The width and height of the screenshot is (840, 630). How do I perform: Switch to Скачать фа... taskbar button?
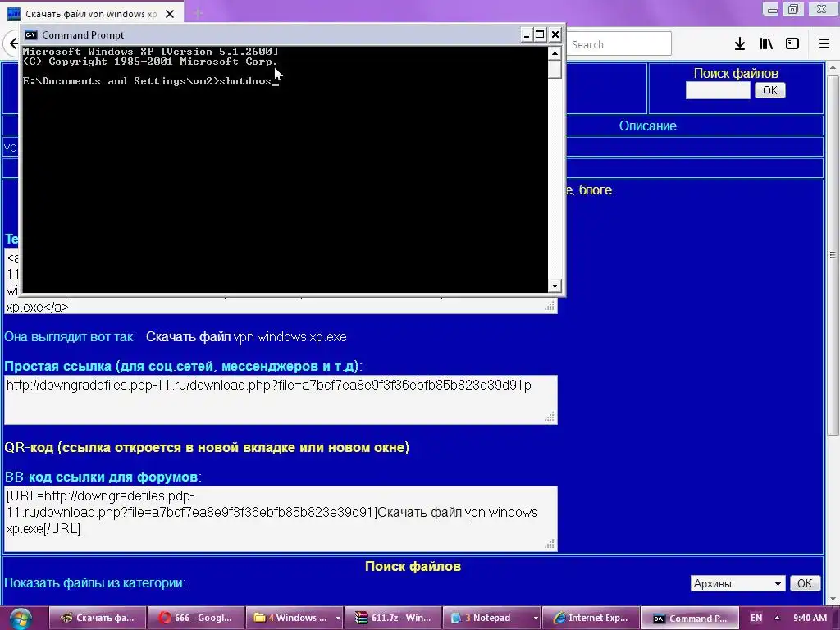[x=98, y=618]
